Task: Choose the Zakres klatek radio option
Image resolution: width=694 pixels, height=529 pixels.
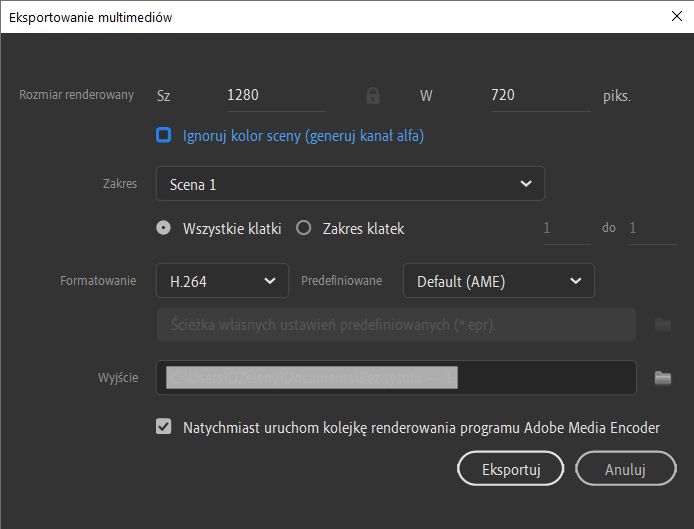Action: 304,228
